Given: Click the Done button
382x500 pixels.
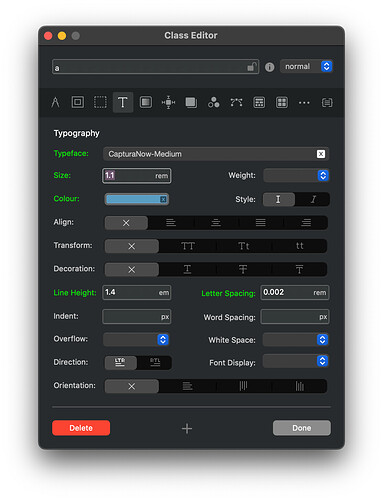Looking at the screenshot, I should 302,428.
